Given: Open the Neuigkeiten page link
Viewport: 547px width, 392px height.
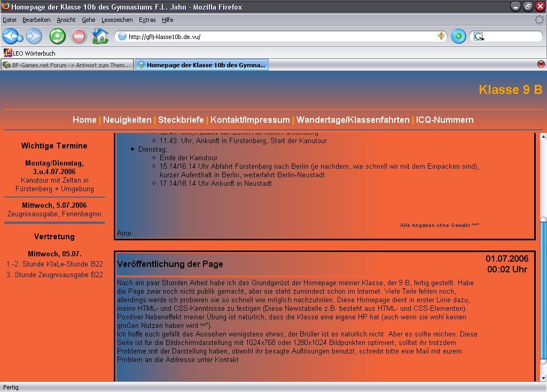Looking at the screenshot, I should [x=127, y=120].
